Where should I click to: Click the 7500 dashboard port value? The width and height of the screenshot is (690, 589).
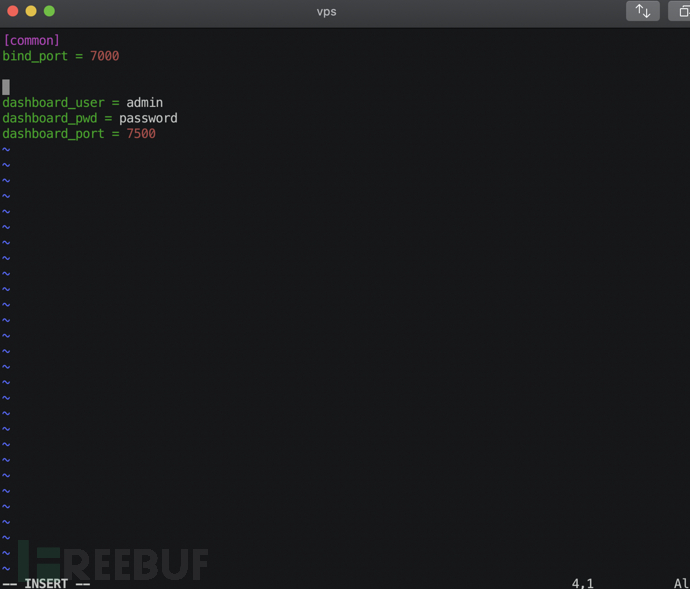pyautogui.click(x=141, y=133)
